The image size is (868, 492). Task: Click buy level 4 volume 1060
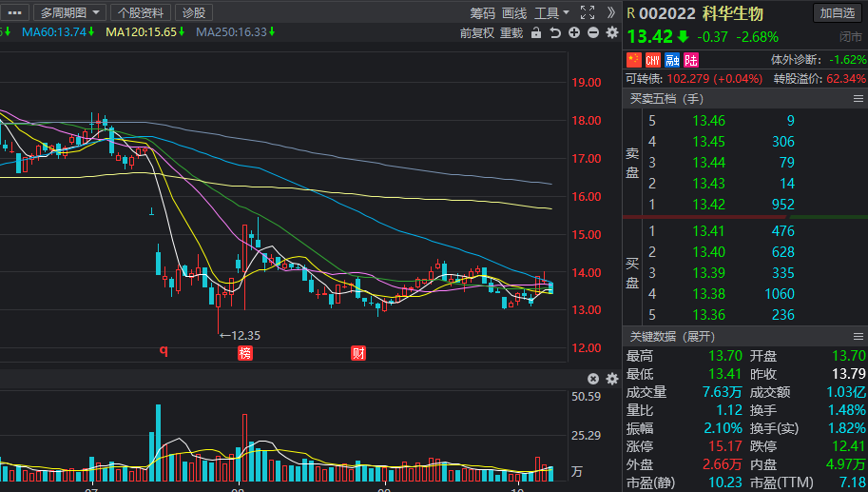point(780,294)
